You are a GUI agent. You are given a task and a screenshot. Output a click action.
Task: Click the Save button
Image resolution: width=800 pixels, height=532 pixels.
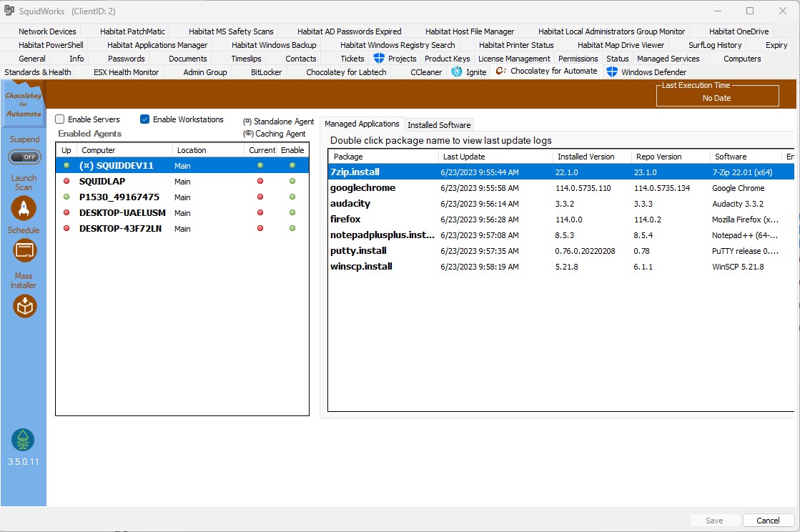pyautogui.click(x=714, y=521)
